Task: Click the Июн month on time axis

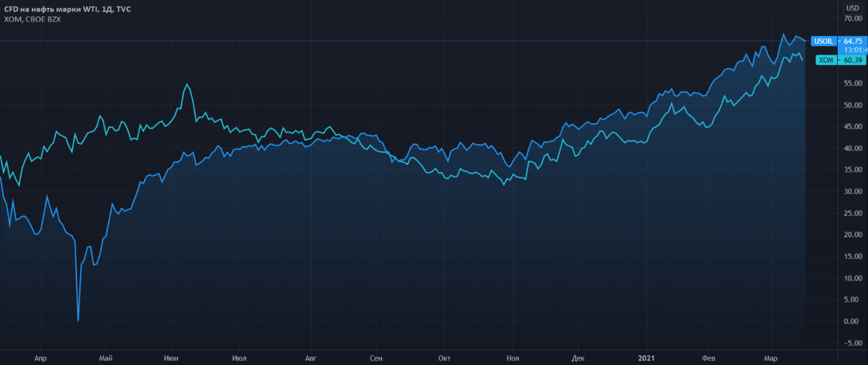Action: click(171, 358)
